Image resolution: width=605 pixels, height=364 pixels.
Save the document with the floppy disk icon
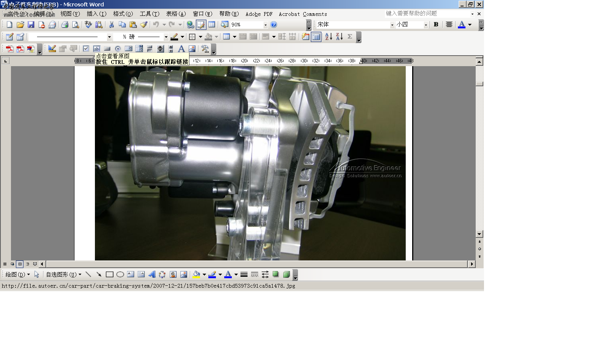31,25
